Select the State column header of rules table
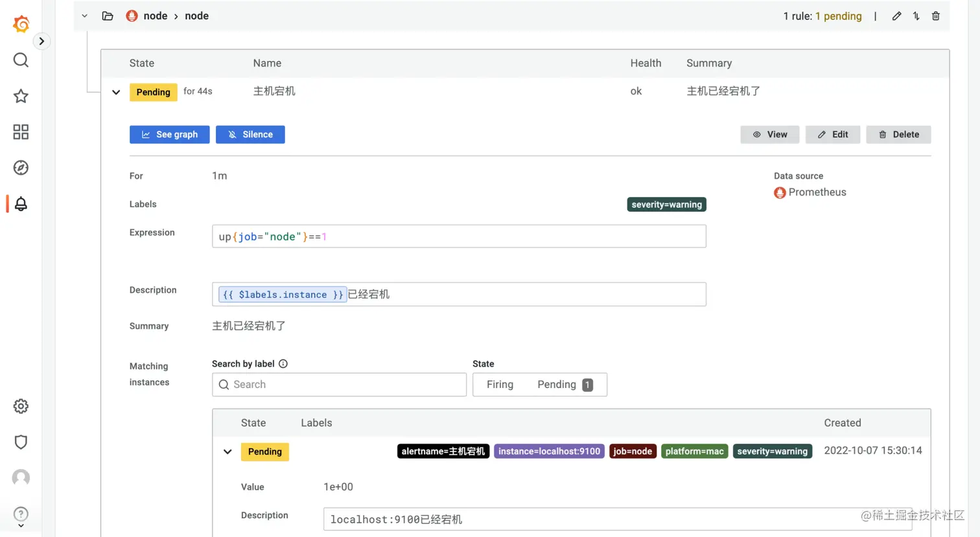The width and height of the screenshot is (980, 537). coord(142,63)
